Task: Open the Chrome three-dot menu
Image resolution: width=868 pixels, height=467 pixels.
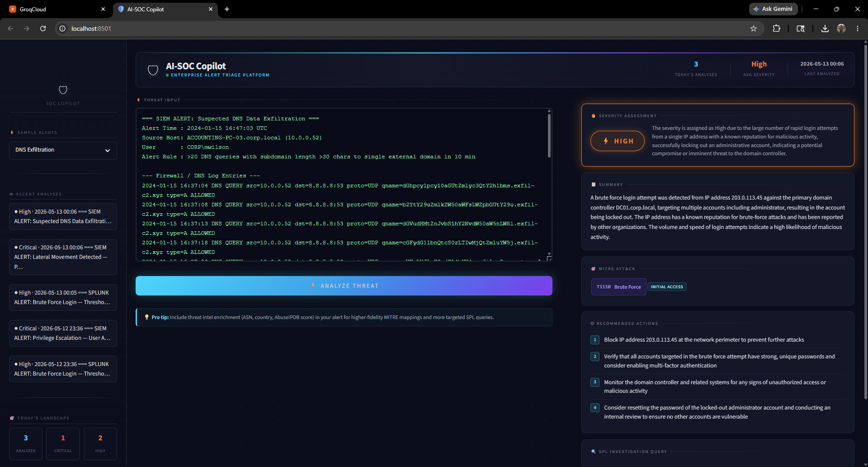Action: (x=858, y=29)
